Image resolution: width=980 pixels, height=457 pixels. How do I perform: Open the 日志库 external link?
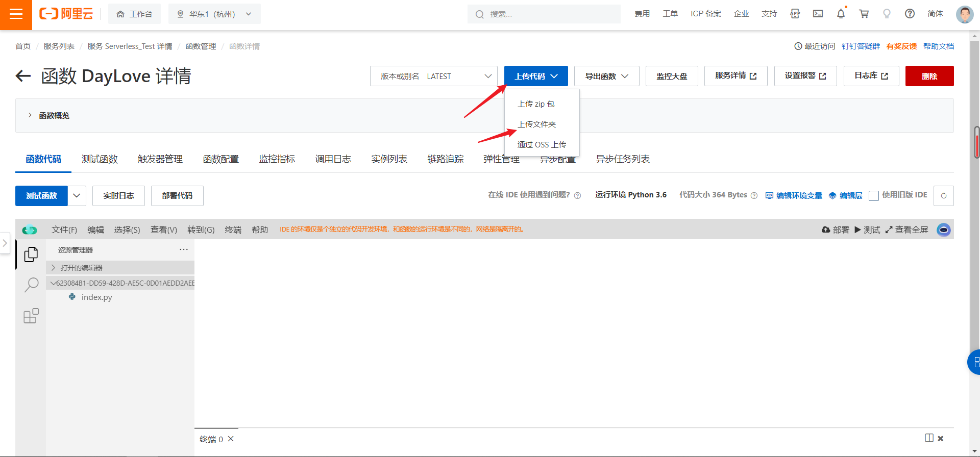coord(871,76)
